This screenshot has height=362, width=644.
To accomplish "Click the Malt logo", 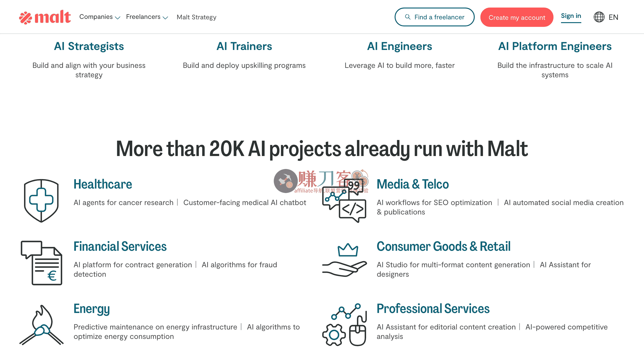I will [x=45, y=17].
